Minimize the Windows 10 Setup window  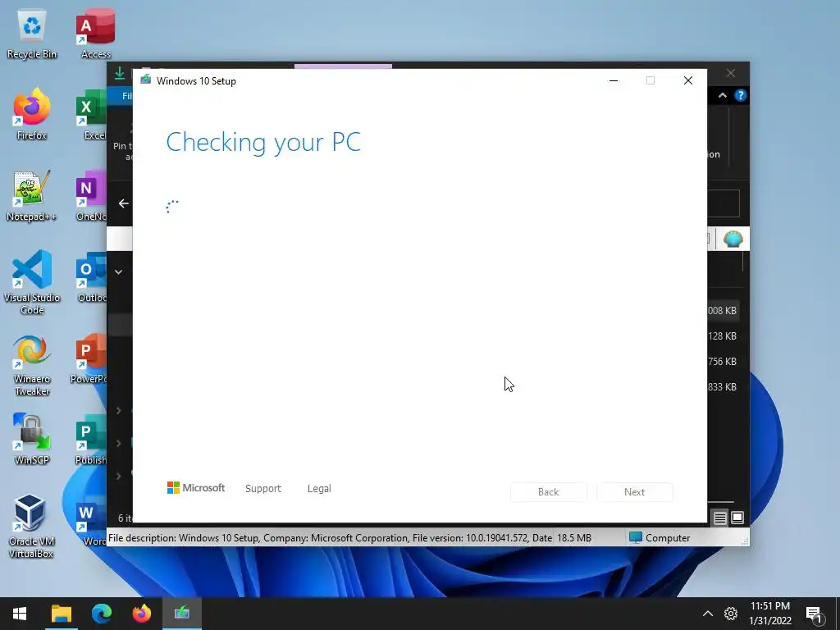point(614,80)
